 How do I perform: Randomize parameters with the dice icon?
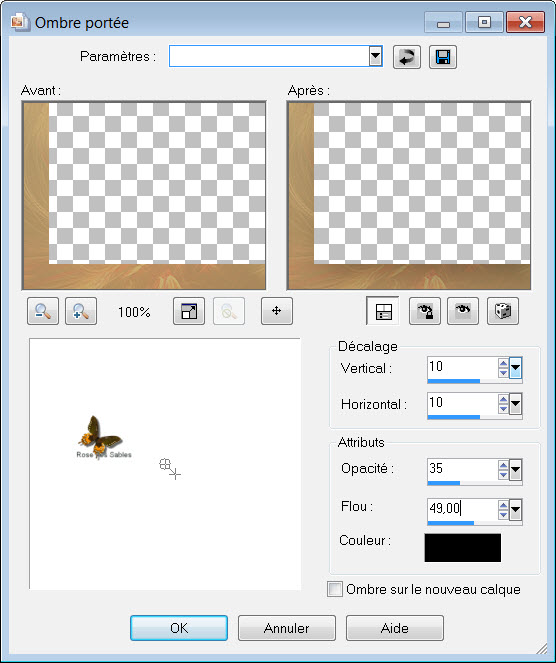[x=503, y=311]
